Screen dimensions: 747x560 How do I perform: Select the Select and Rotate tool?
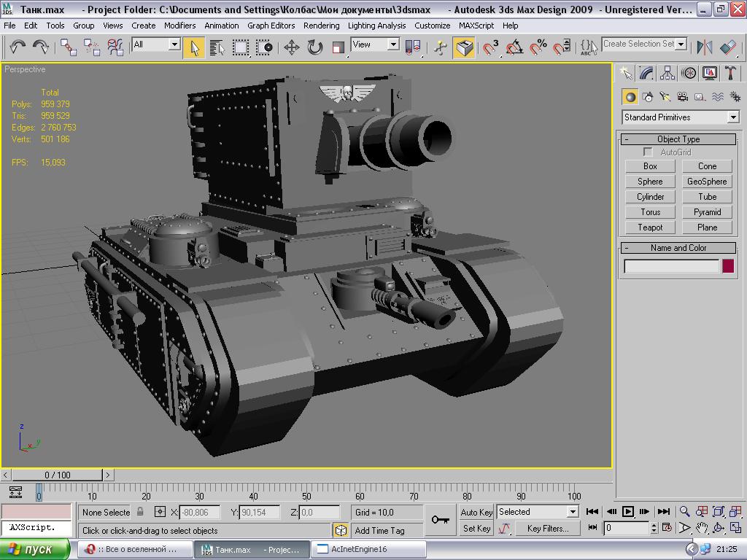click(315, 47)
